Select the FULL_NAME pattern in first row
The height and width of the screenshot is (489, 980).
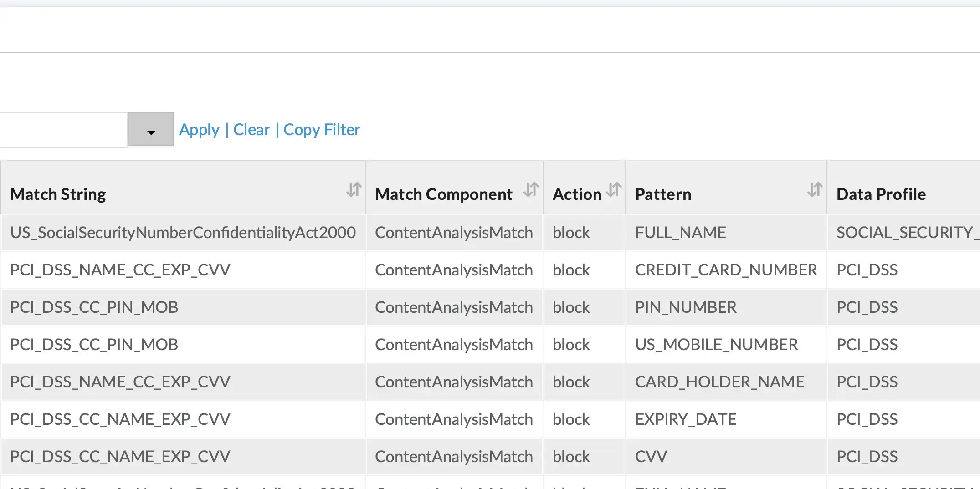coord(680,233)
